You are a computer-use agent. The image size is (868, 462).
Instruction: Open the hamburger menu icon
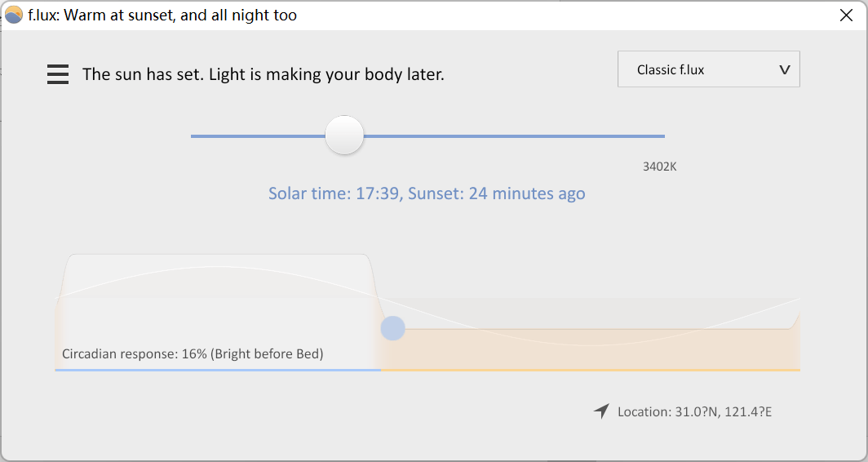tap(58, 74)
